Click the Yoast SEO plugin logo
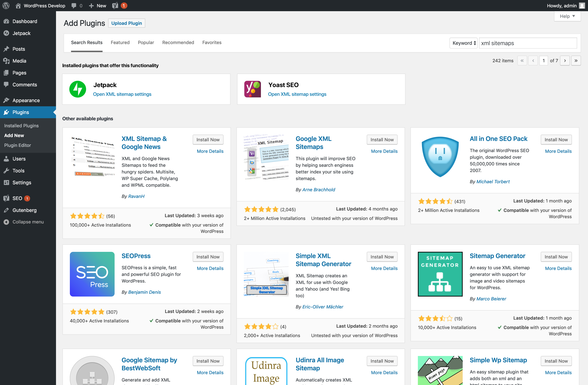588x385 pixels. [252, 89]
